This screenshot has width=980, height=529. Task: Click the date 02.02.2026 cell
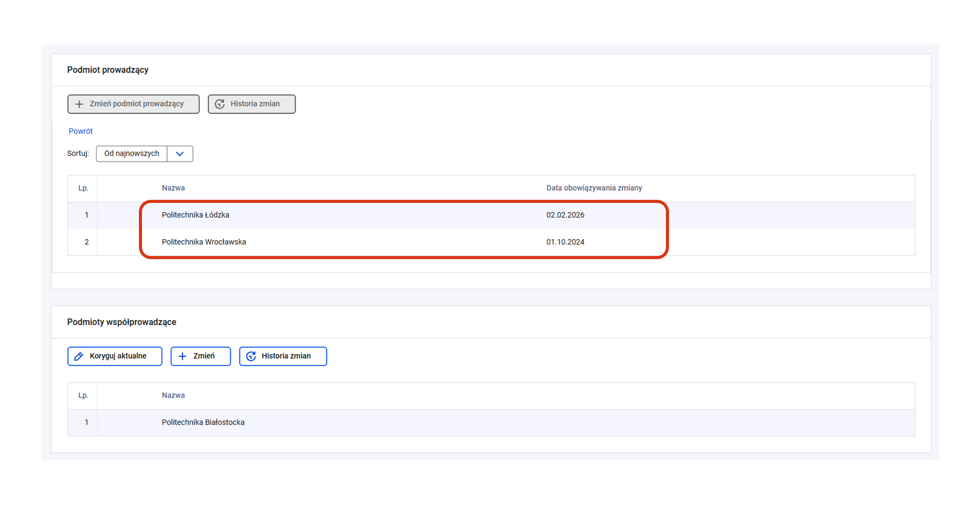click(x=565, y=215)
